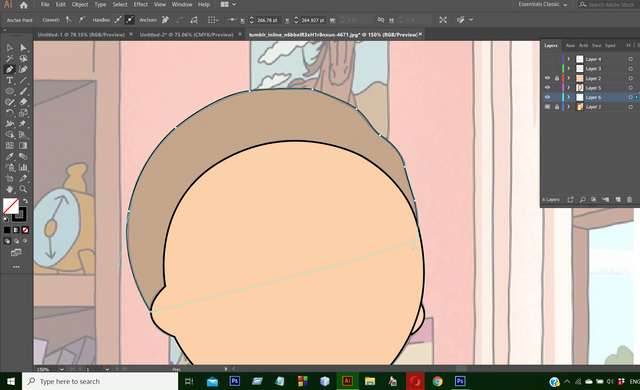
Task: Click Convert anchor point to smooth button
Action: click(x=82, y=20)
